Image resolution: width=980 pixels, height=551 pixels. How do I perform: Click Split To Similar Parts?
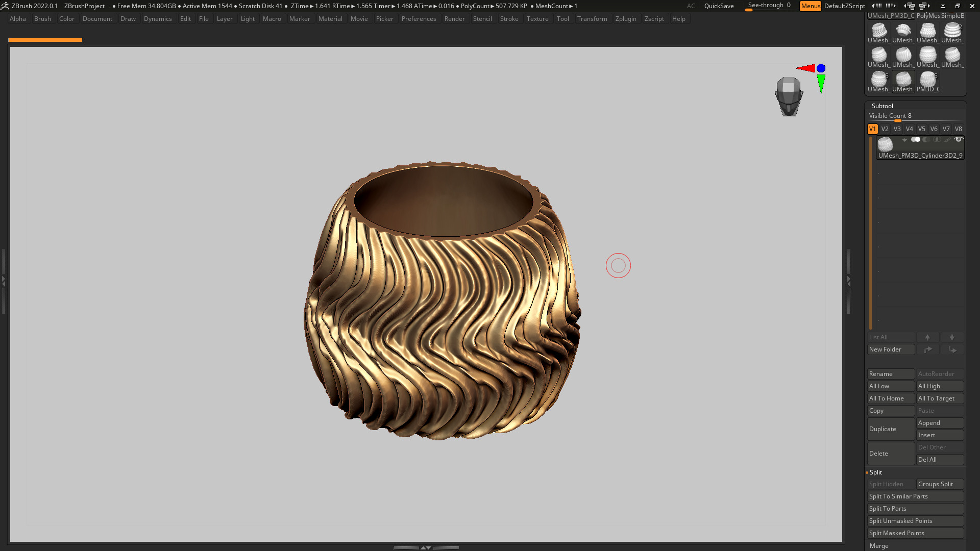click(x=915, y=496)
